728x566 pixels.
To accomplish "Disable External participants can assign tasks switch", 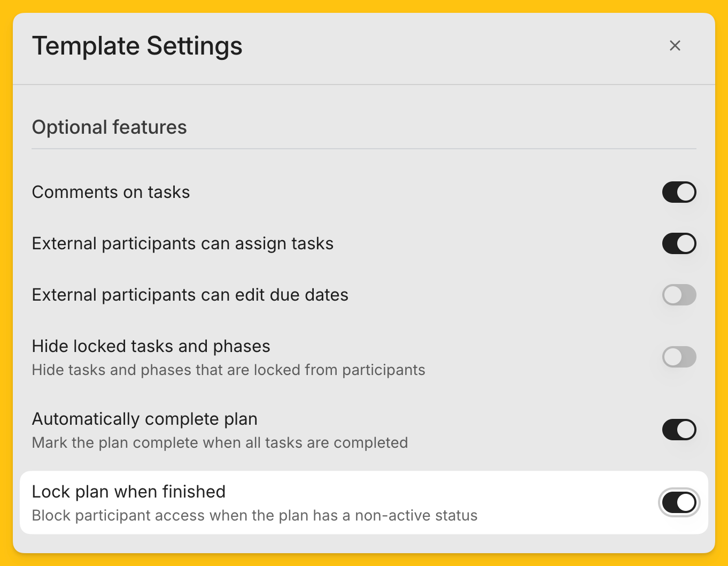I will (x=679, y=243).
